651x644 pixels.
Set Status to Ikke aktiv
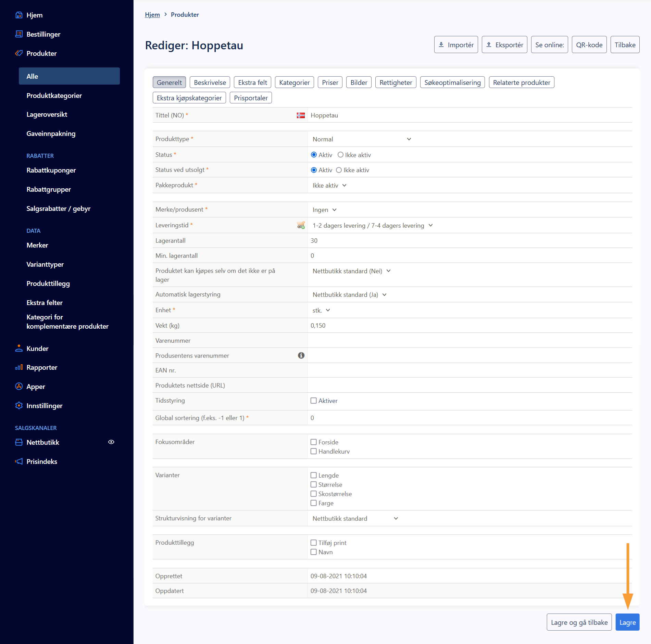340,155
